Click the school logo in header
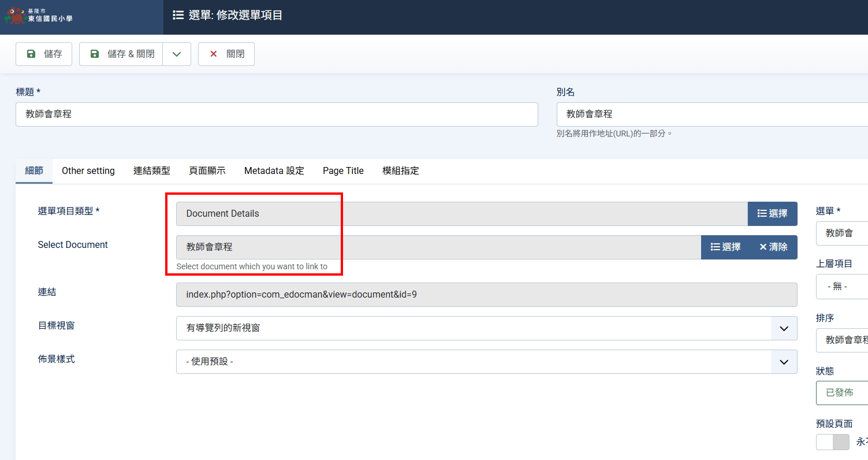Image resolution: width=868 pixels, height=460 pixels. [x=39, y=16]
